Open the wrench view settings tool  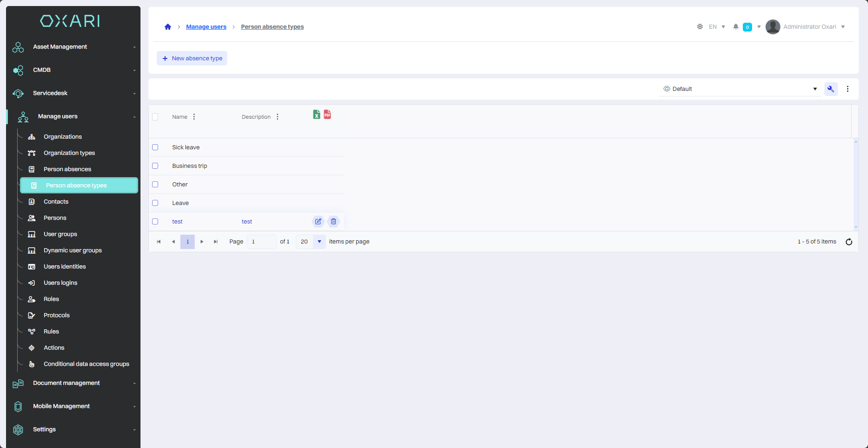(x=830, y=89)
